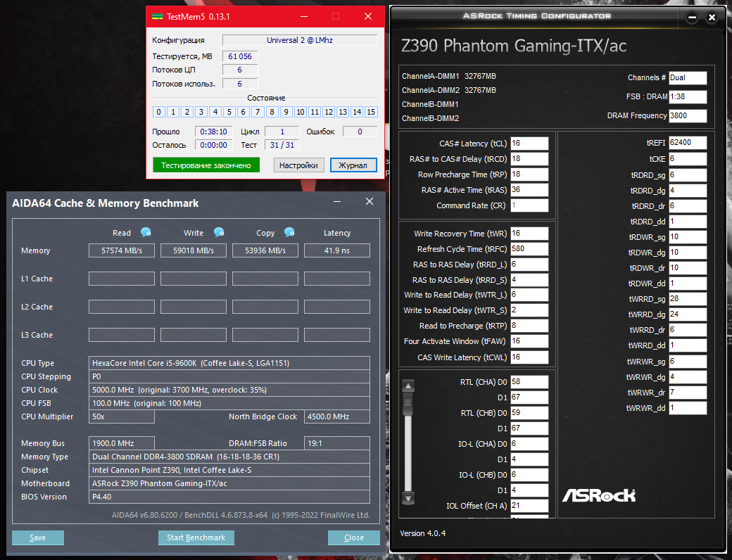
Task: Click the Memory Read result 57574 MB/s
Action: 122,250
